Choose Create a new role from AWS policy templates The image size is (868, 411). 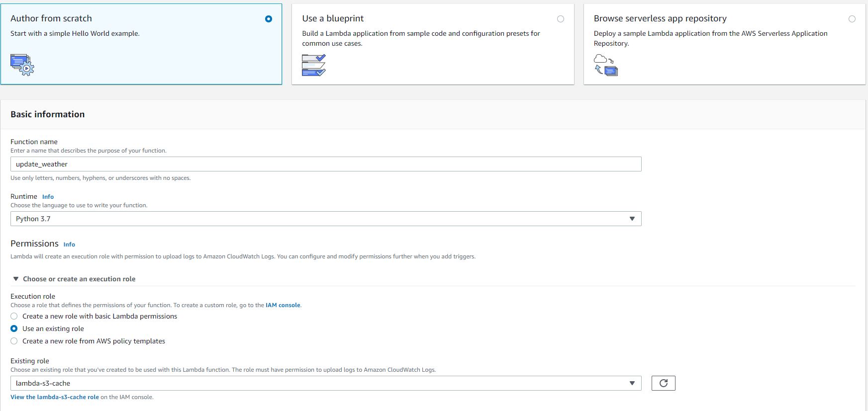click(x=14, y=341)
